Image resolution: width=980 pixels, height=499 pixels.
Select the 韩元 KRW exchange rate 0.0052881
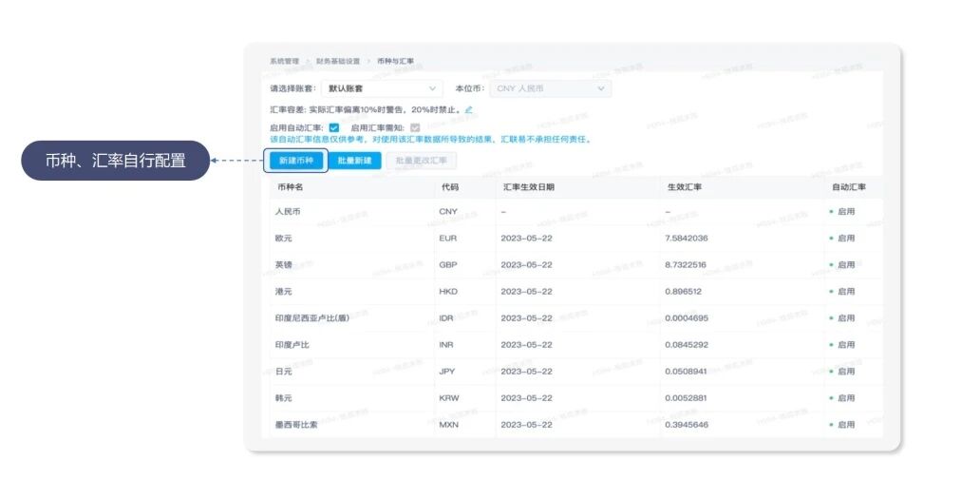click(x=687, y=398)
